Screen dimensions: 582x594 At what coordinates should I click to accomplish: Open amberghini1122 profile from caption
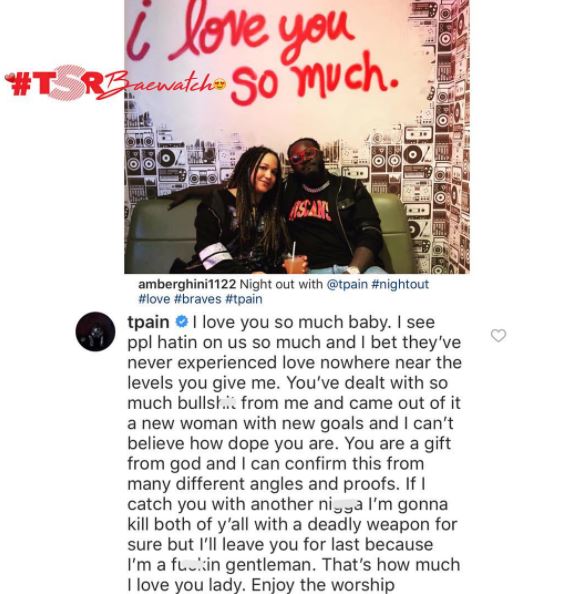[x=187, y=284]
